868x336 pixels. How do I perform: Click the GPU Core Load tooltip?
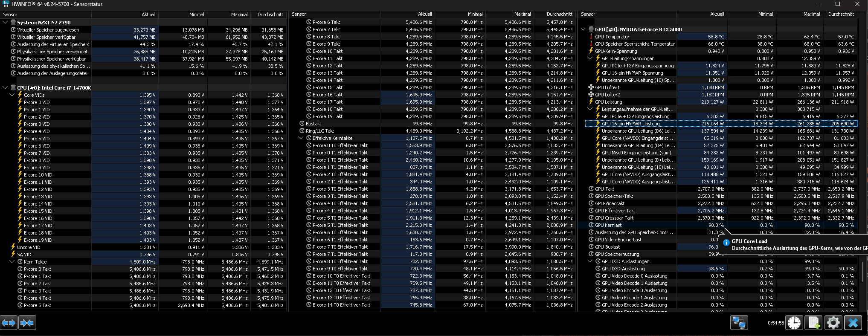pyautogui.click(x=793, y=244)
